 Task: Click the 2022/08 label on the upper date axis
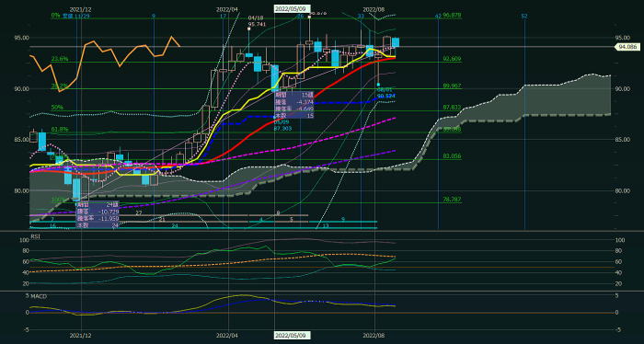[x=374, y=9]
